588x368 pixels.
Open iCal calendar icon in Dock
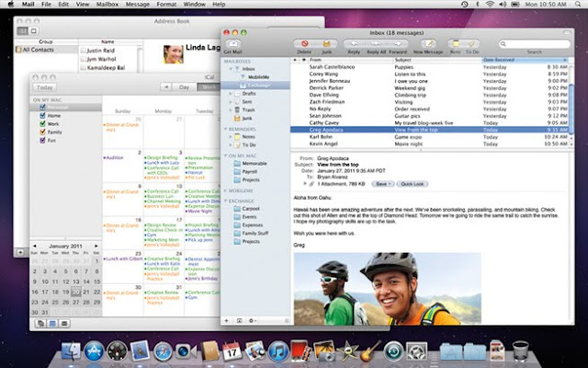pyautogui.click(x=232, y=351)
